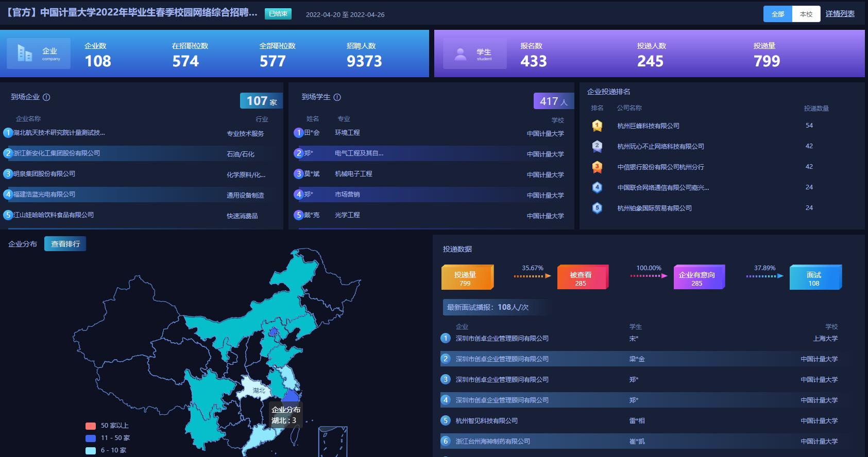Click the 通用设备制造 industry cell
Viewport: 868px width, 457px height.
click(245, 196)
